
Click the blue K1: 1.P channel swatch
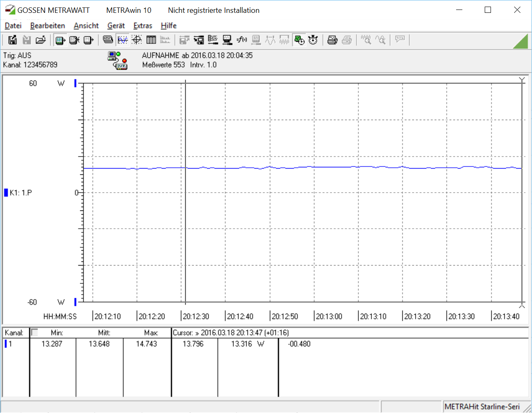click(x=6, y=193)
